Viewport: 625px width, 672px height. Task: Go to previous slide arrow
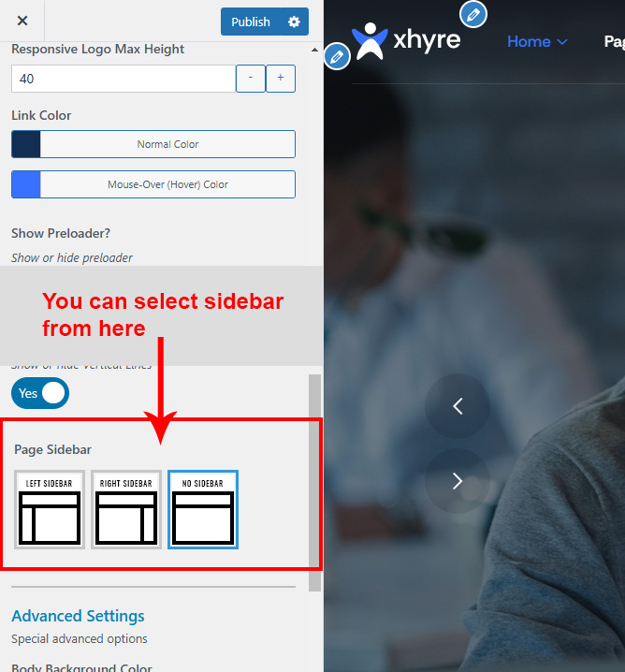pyautogui.click(x=458, y=405)
